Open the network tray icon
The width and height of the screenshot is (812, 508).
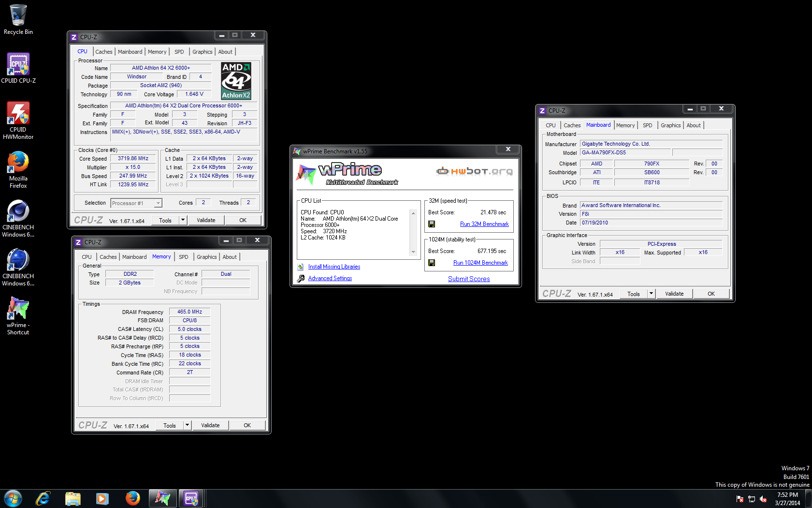pos(752,499)
